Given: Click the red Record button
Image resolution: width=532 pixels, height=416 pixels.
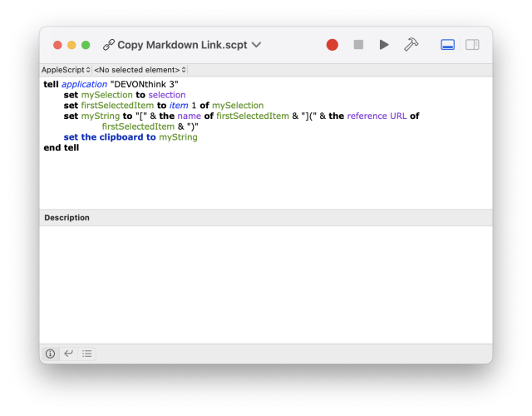Looking at the screenshot, I should click(332, 45).
